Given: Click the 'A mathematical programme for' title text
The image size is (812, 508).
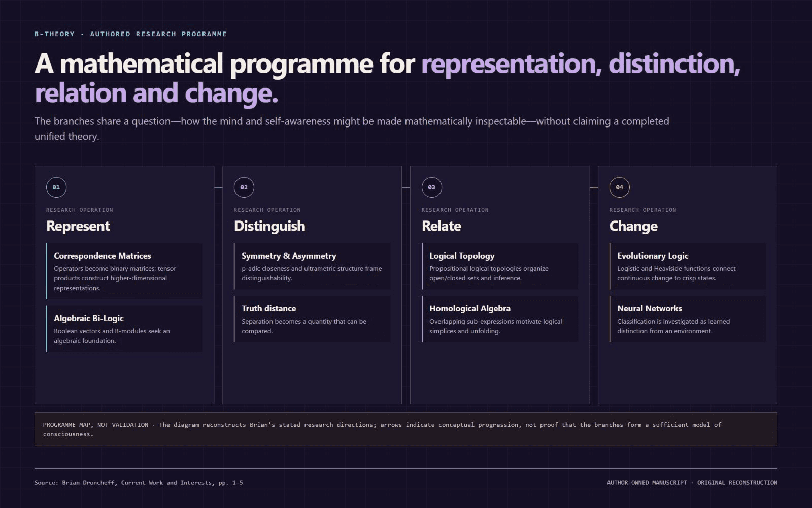Looking at the screenshot, I should click(225, 63).
